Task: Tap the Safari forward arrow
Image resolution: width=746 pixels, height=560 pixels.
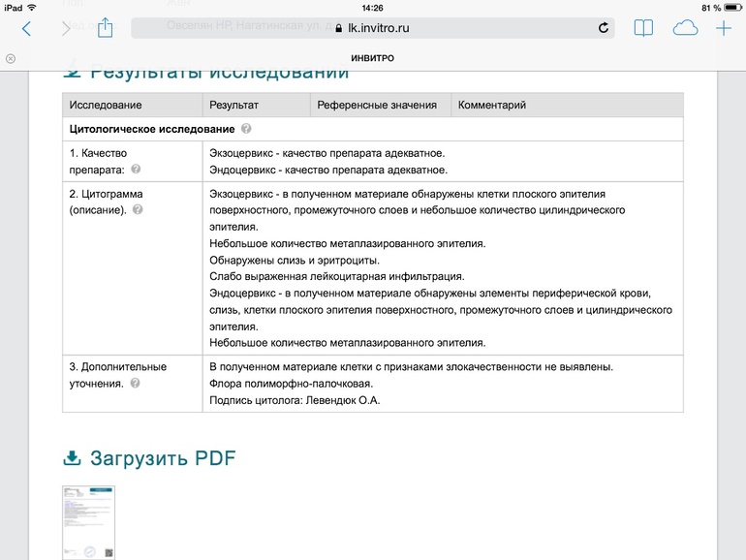Action: click(x=66, y=28)
